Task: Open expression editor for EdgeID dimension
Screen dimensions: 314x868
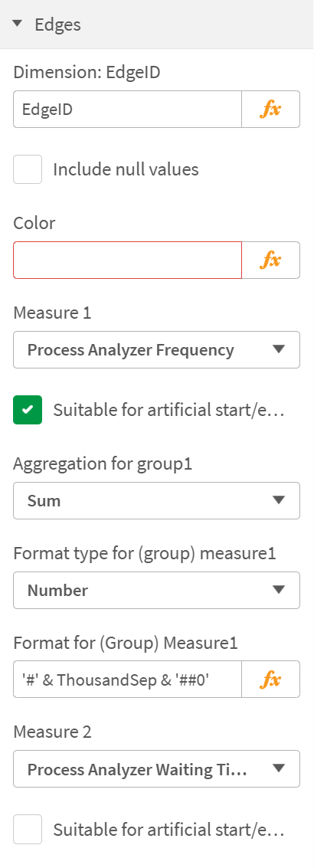Action: pyautogui.click(x=271, y=109)
